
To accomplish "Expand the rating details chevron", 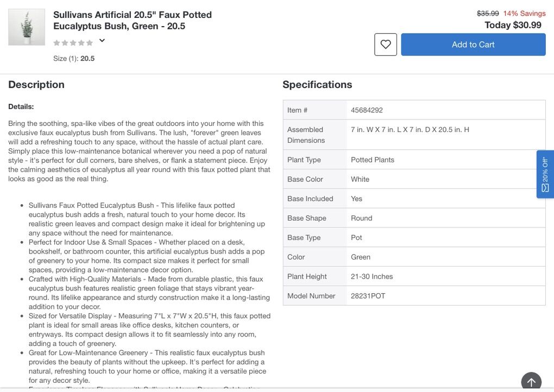I will coord(102,40).
